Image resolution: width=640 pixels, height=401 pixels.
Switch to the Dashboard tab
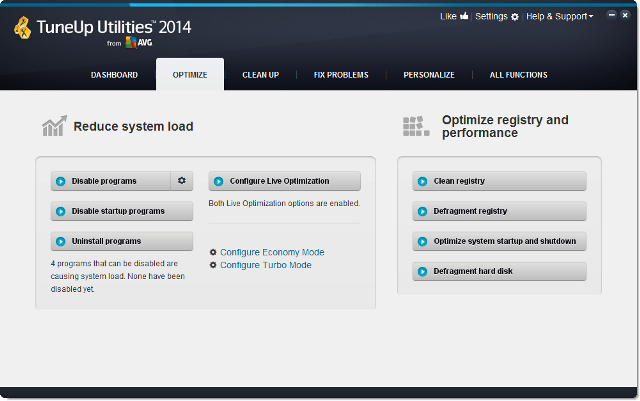(114, 75)
